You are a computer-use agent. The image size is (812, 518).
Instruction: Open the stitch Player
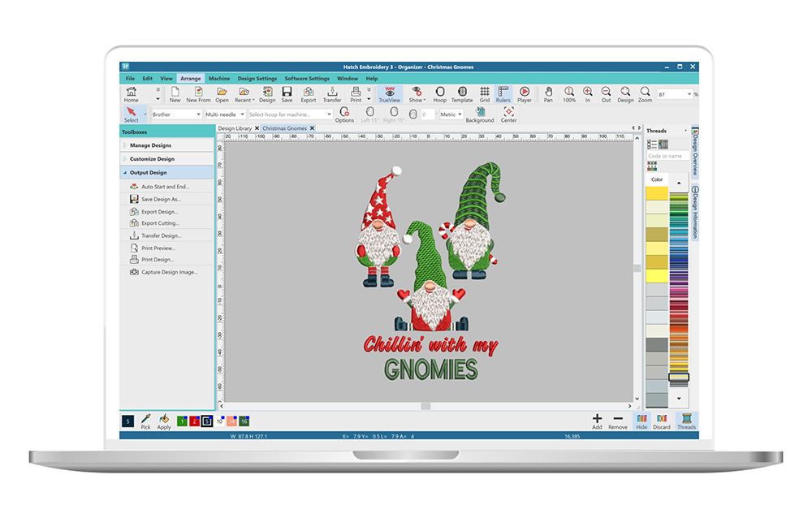(525, 94)
